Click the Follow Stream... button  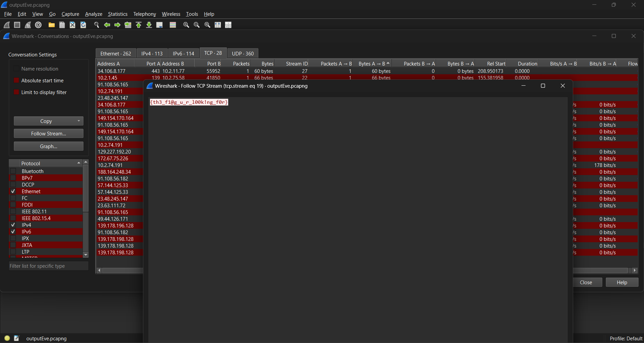pyautogui.click(x=49, y=133)
